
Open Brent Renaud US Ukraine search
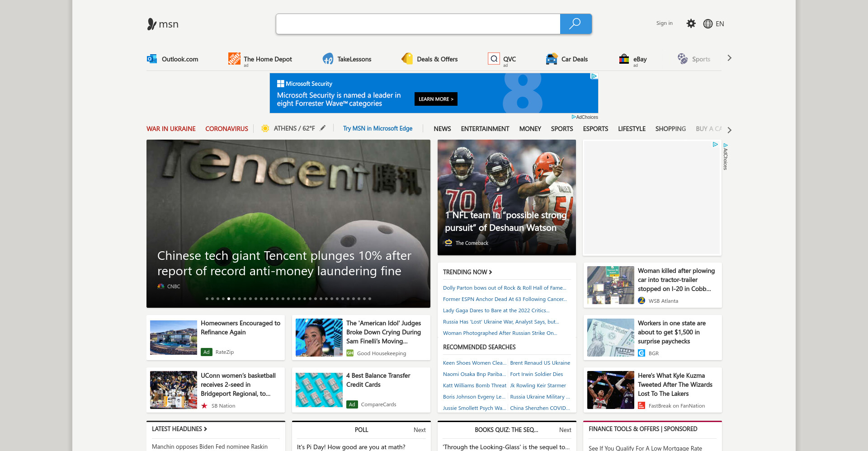(540, 363)
